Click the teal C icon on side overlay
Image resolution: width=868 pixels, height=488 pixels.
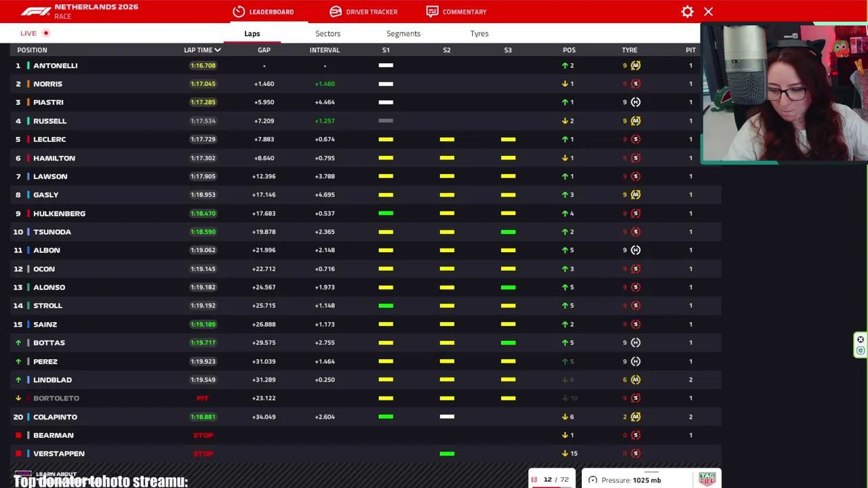861,350
